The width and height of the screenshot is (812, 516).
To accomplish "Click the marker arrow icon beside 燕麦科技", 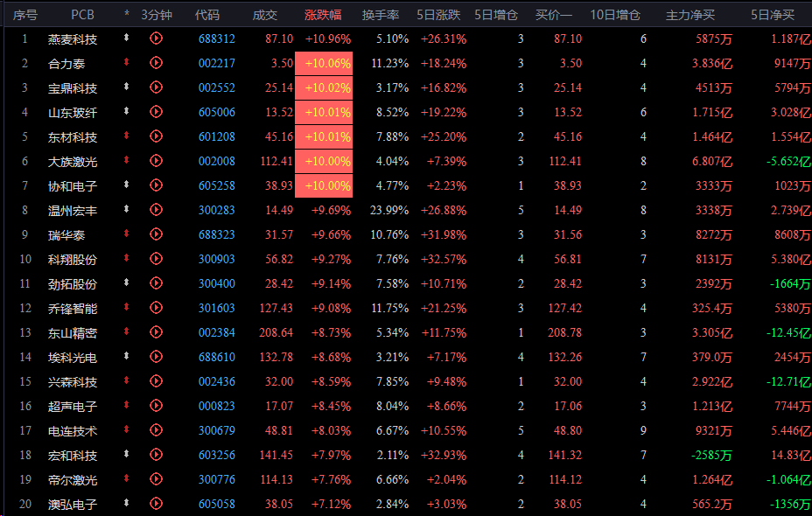I will tap(126, 38).
